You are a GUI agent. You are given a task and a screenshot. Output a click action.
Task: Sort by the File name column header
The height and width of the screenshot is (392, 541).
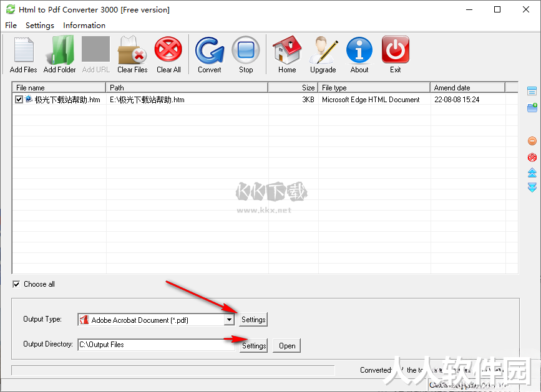coord(59,87)
